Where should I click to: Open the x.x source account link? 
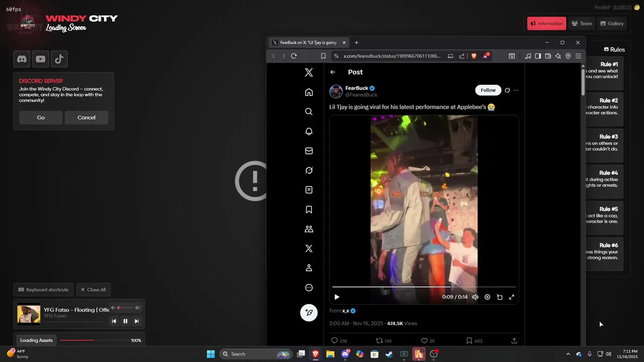346,311
